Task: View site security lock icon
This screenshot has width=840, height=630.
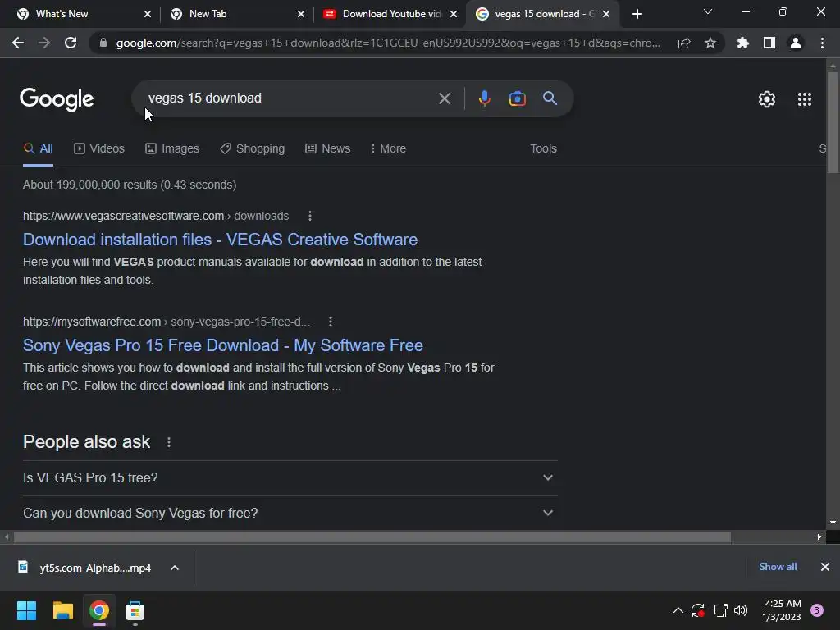Action: point(103,43)
